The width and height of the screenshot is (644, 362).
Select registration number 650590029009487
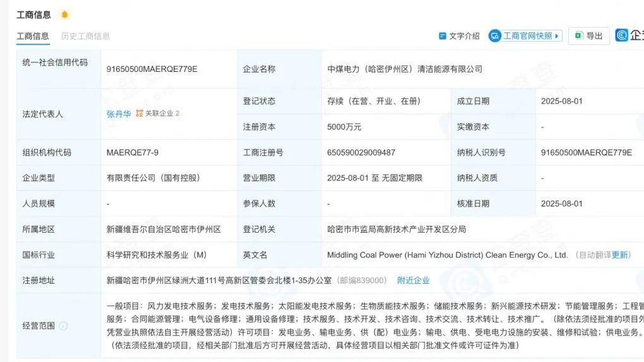click(361, 153)
